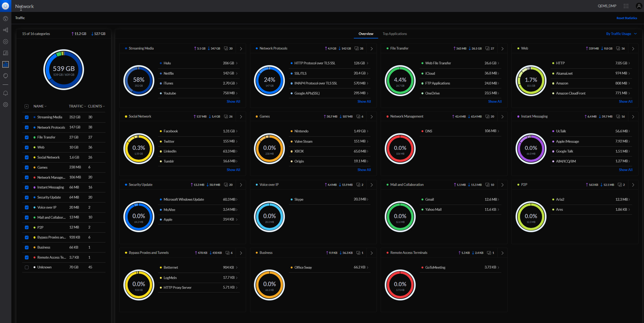Open the Dashboard sidebar icon
This screenshot has width=644, height=323.
point(6,19)
